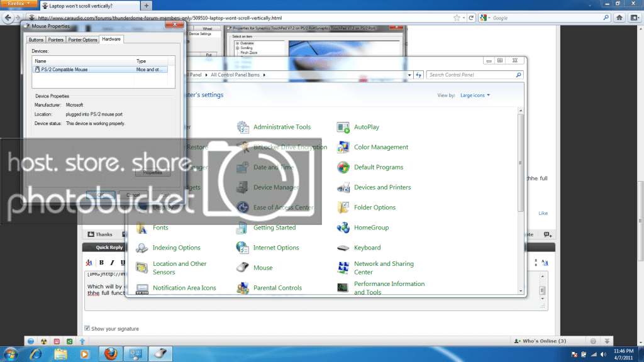Viewport: 644px width, 362px height.
Task: Open Administrative Tools icon
Action: 243,127
